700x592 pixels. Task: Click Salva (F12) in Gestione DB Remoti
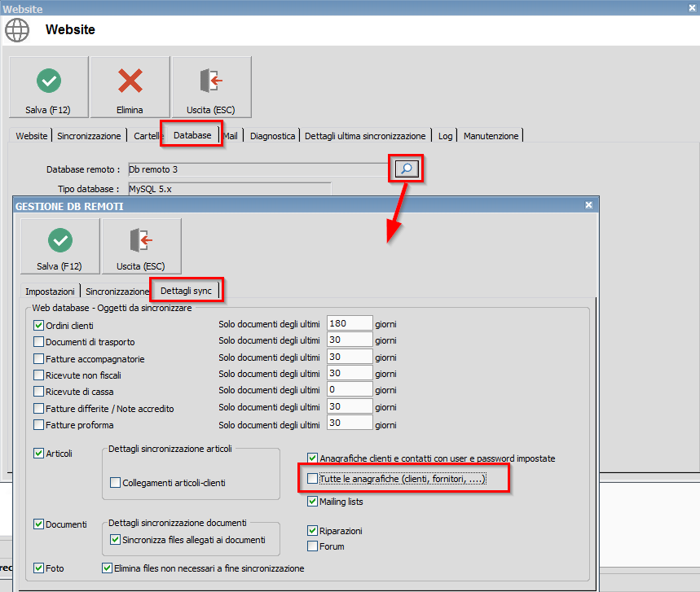[60, 246]
